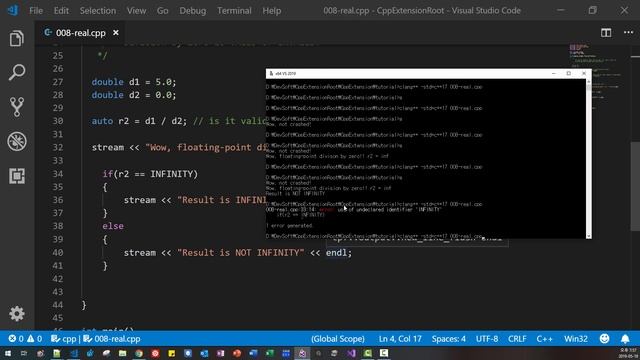Click the VS Code logo in the title bar
The height and width of the screenshot is (360, 640).
pyautogui.click(x=13, y=10)
